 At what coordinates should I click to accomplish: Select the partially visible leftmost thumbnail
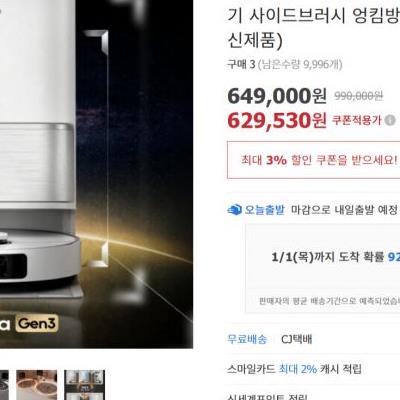pos(4,385)
